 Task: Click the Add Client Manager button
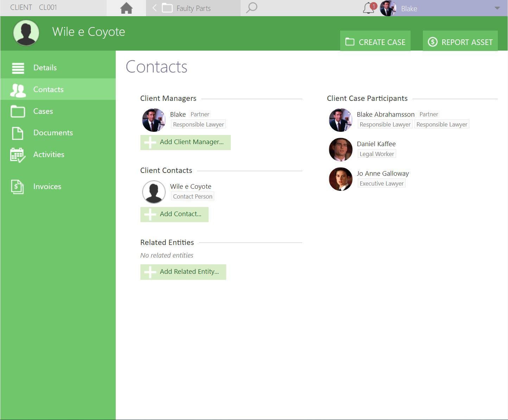(185, 142)
